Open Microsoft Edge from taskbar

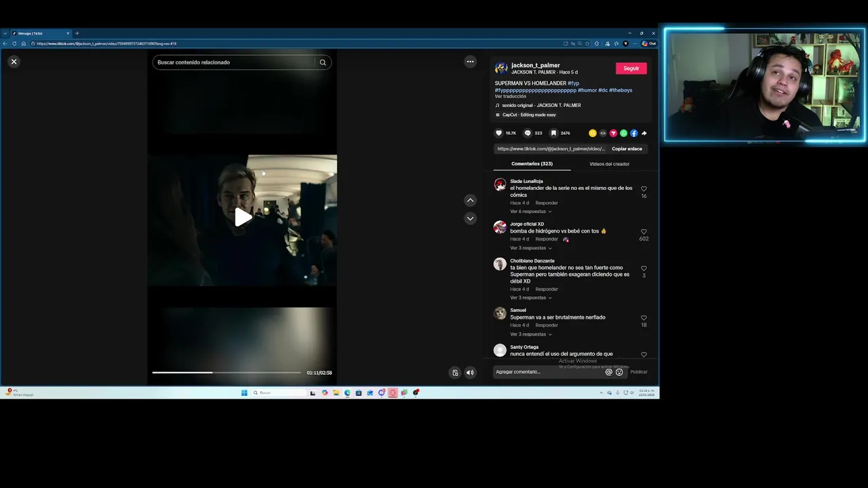(347, 392)
